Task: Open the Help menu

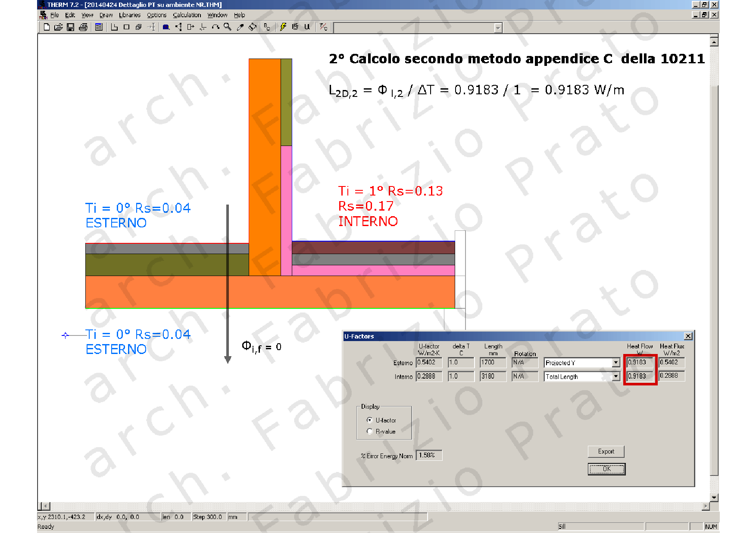Action: 239,15
